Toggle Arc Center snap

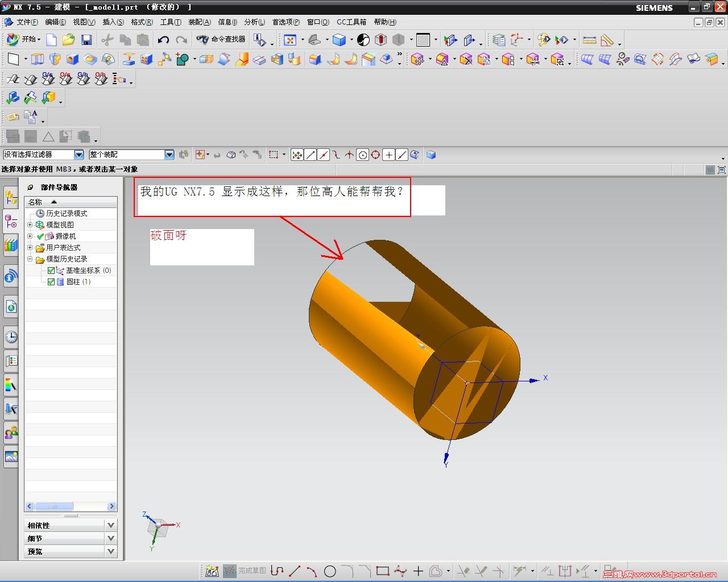point(362,155)
